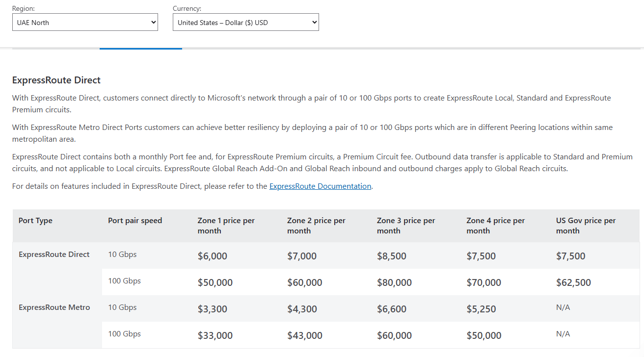Screen dimensions: 644x357
Task: Click the 10 Gbps speed in ExpressRoute Metro row
Action: [122, 307]
